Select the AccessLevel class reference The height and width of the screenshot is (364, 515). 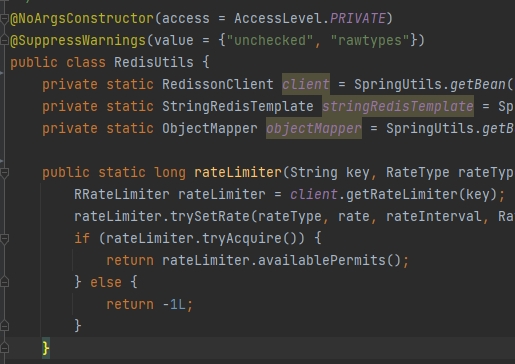click(x=278, y=18)
